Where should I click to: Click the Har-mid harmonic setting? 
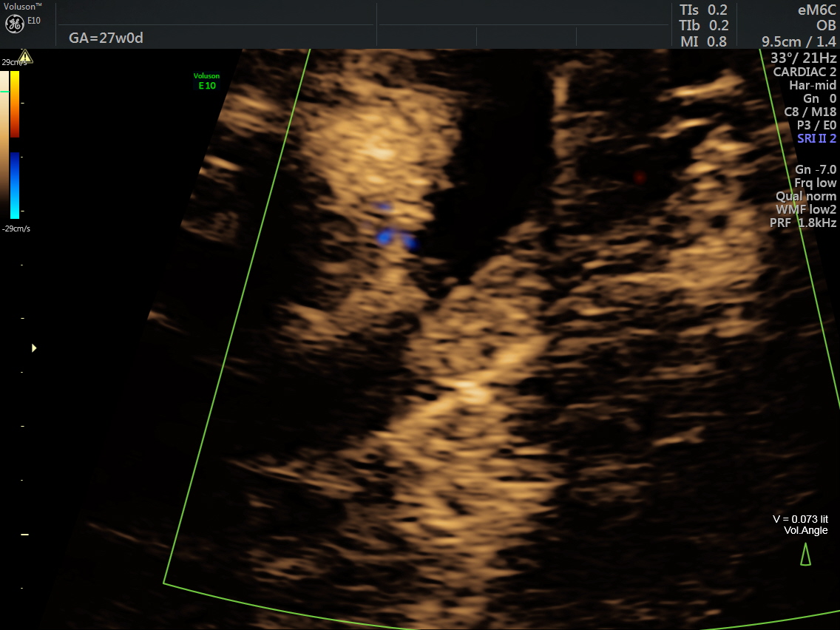pyautogui.click(x=813, y=85)
